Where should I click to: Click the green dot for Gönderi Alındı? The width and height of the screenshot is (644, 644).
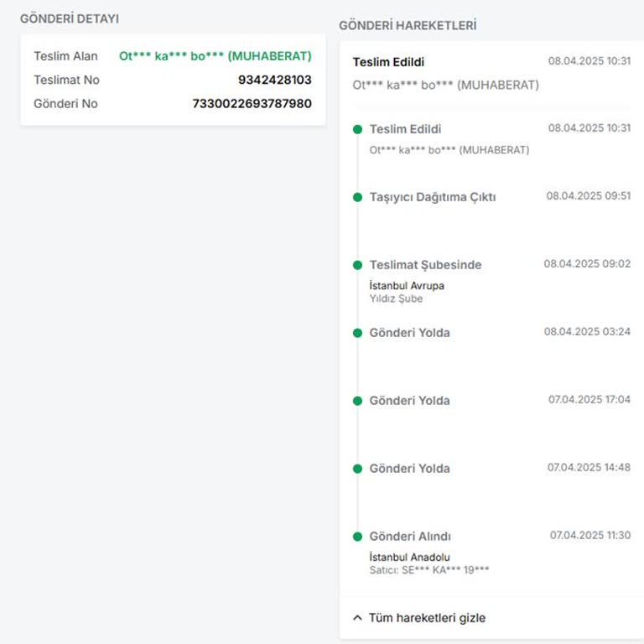click(358, 537)
